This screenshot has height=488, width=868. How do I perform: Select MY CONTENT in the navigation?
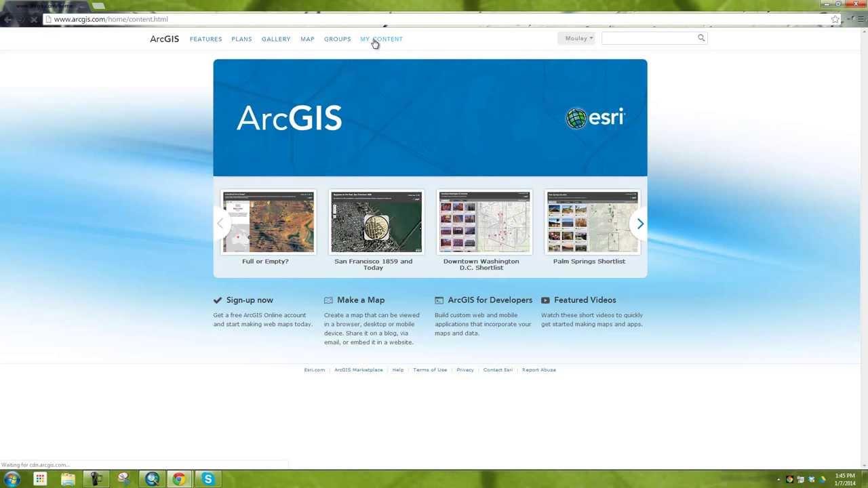tap(381, 39)
